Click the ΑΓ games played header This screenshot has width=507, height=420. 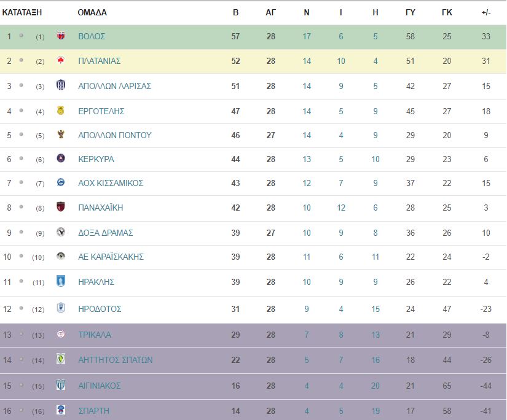(271, 12)
